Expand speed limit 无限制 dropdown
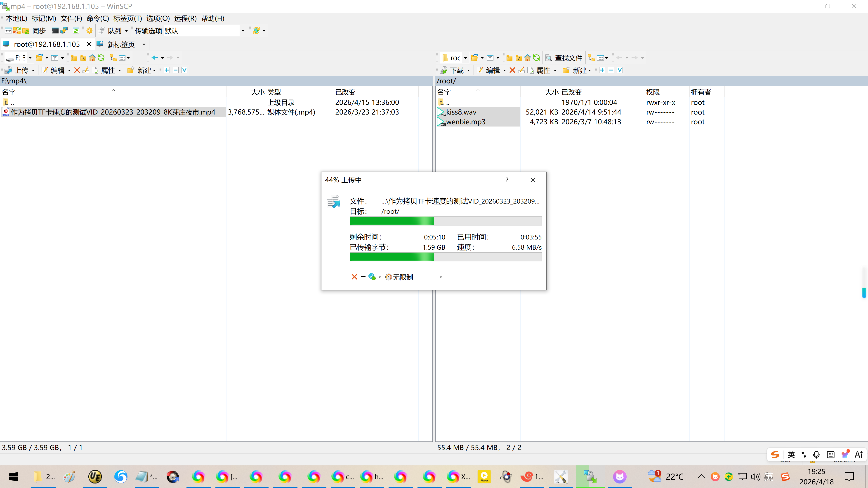 coord(440,277)
